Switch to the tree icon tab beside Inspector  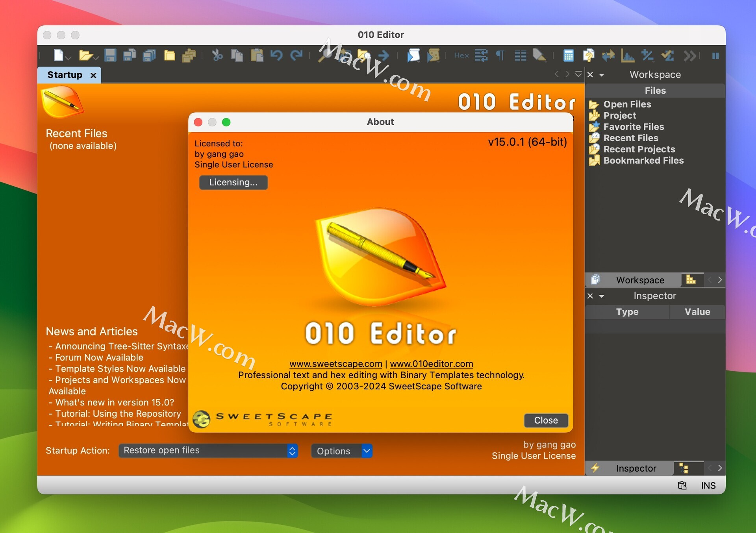coord(684,468)
